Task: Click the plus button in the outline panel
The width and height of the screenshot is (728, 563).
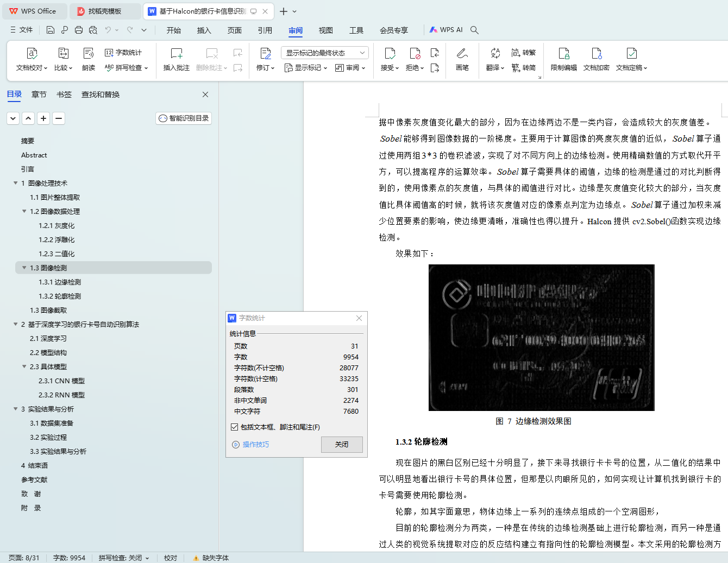Action: tap(43, 118)
